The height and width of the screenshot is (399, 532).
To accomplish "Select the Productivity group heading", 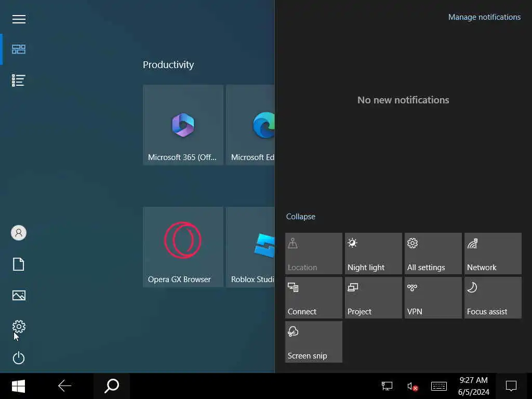I will pyautogui.click(x=168, y=65).
